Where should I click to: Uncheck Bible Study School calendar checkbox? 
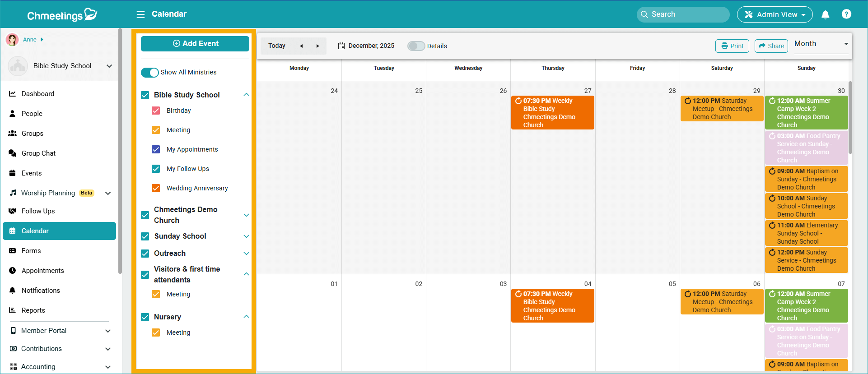[145, 95]
